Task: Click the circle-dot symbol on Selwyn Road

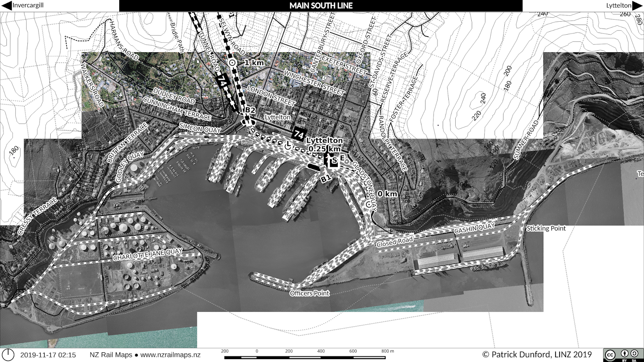Action: coord(232,62)
